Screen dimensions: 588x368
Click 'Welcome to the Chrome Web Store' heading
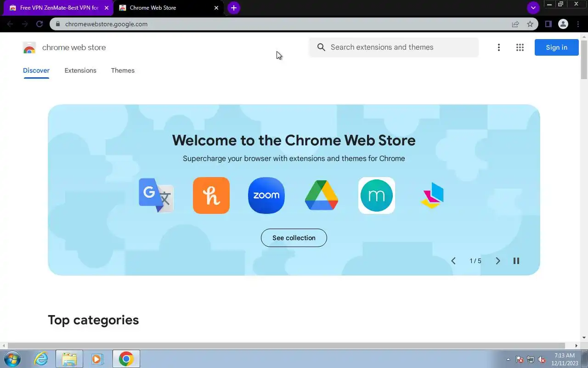[x=294, y=140]
